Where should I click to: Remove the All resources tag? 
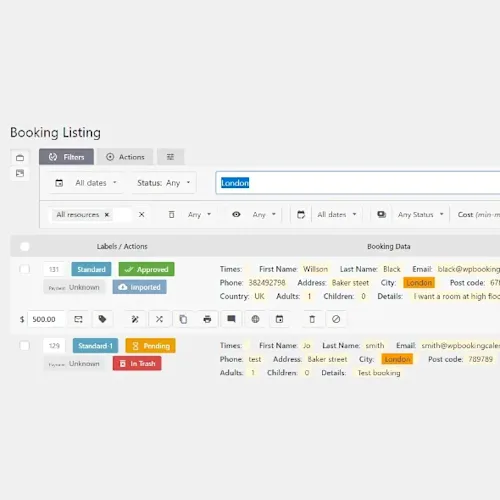coord(107,215)
